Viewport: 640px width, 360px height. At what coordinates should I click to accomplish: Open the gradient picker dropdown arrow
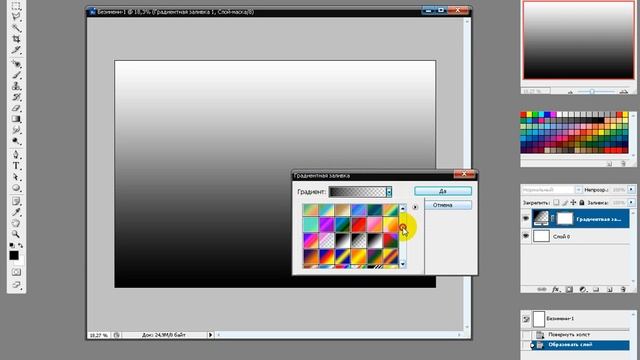tap(389, 192)
